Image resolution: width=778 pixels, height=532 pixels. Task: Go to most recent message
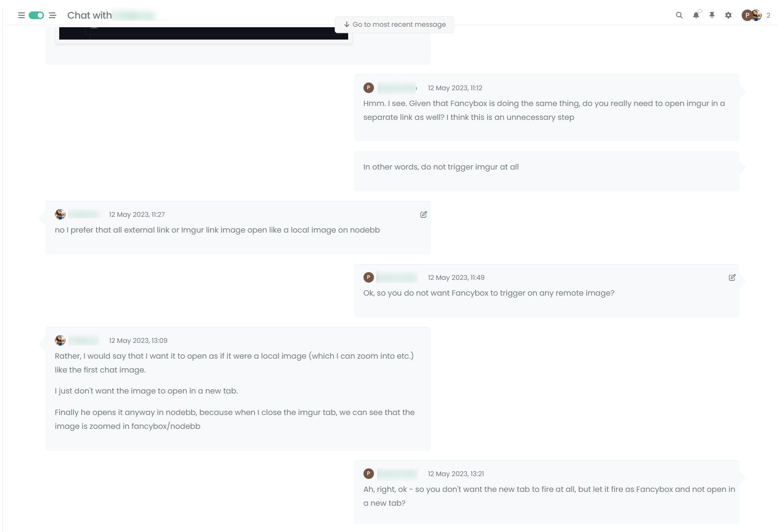[x=394, y=24]
